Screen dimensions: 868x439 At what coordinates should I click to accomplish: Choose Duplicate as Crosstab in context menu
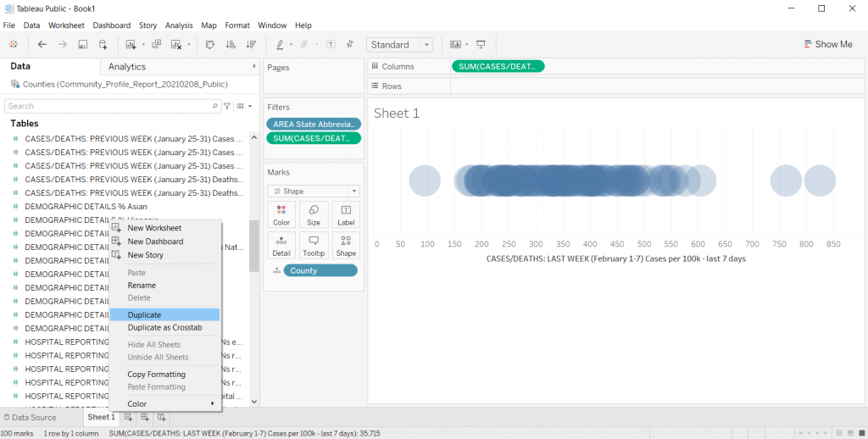tap(165, 328)
